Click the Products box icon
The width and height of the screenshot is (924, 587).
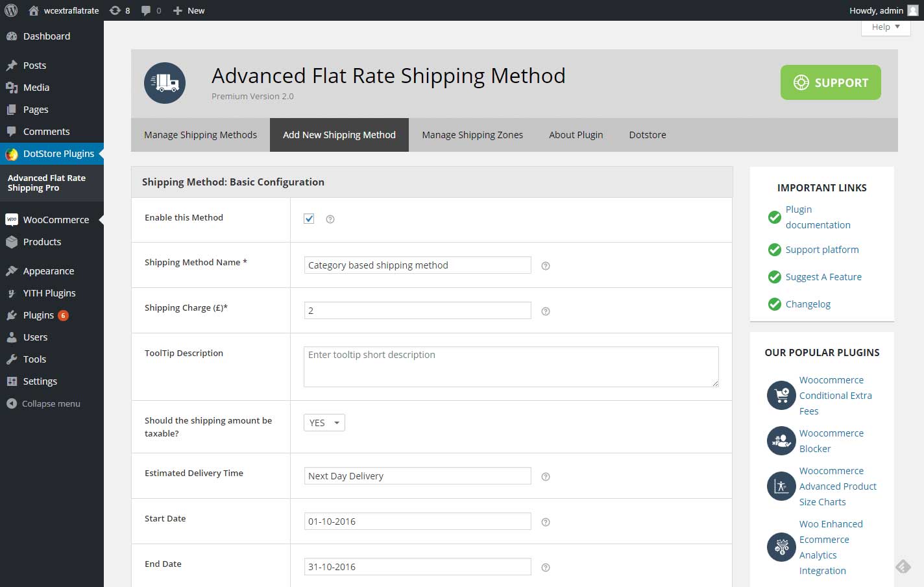[12, 242]
